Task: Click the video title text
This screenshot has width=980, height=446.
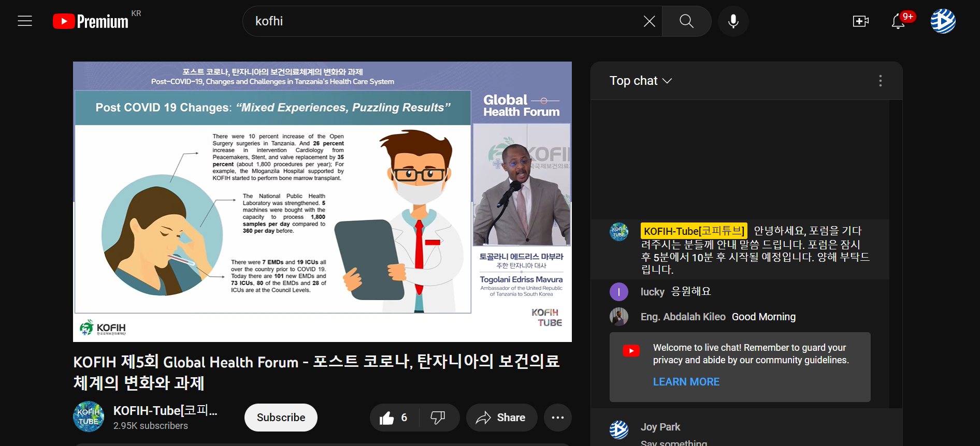Action: coord(316,372)
